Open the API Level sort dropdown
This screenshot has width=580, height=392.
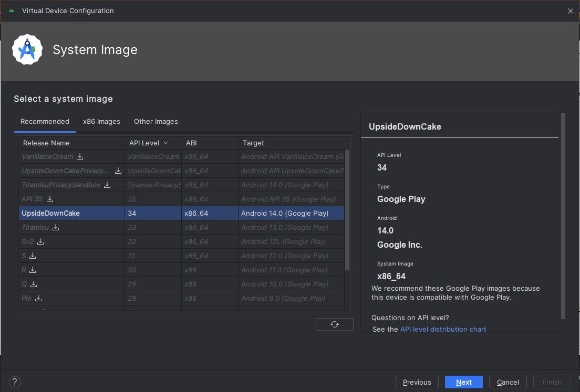pyautogui.click(x=164, y=142)
